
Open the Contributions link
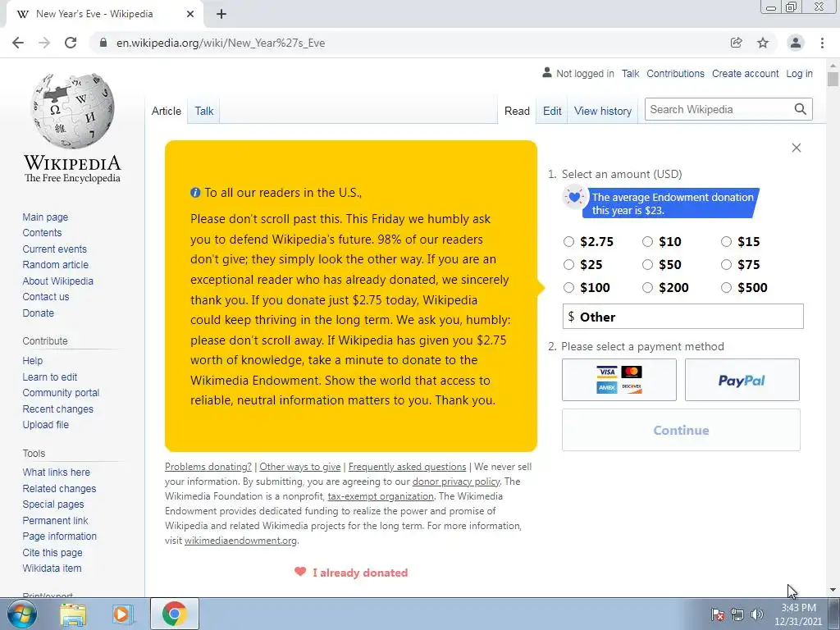coord(676,73)
